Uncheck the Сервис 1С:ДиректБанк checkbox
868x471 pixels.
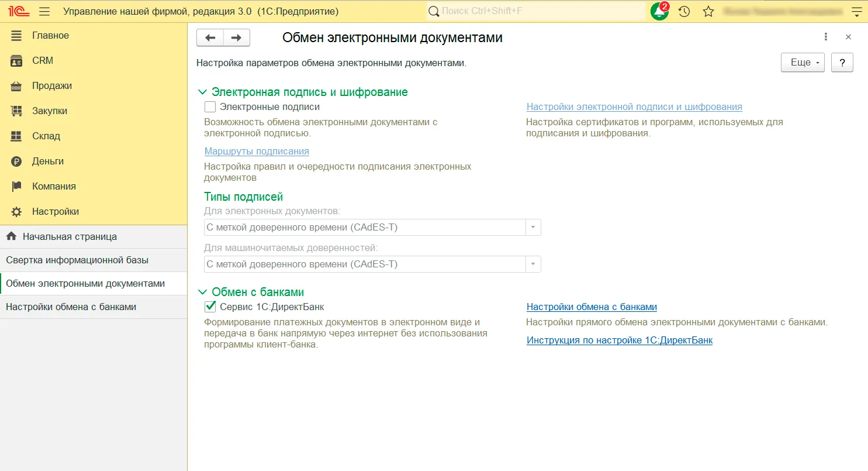point(210,307)
